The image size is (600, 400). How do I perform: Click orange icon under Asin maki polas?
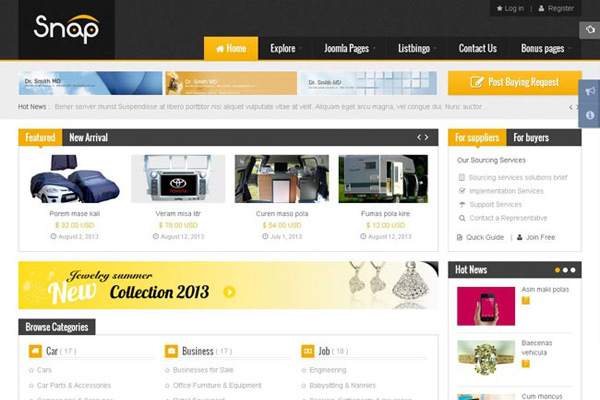click(x=526, y=301)
